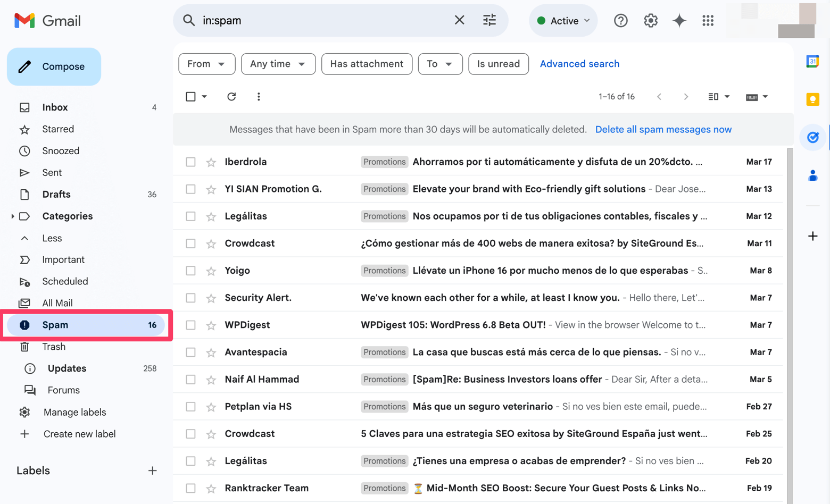Click the search magnifier icon
Viewport: 830px width, 504px height.
point(189,21)
